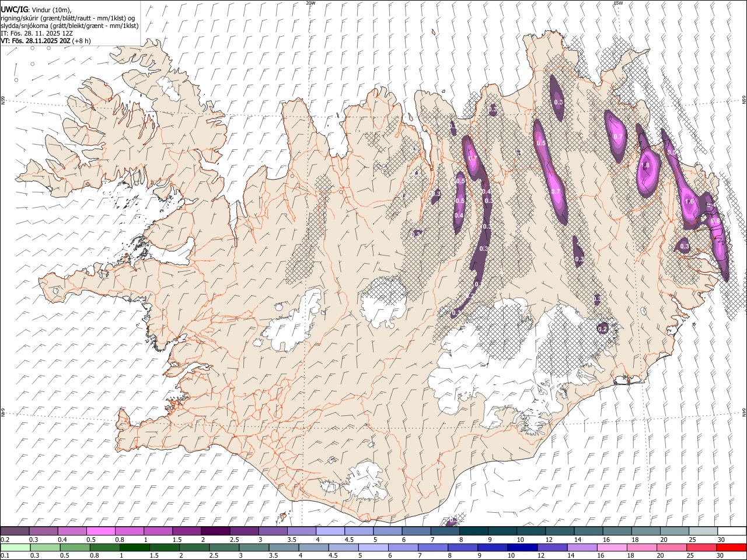Click the pale grey swatch between 25 and 30 in top row

[703, 531]
